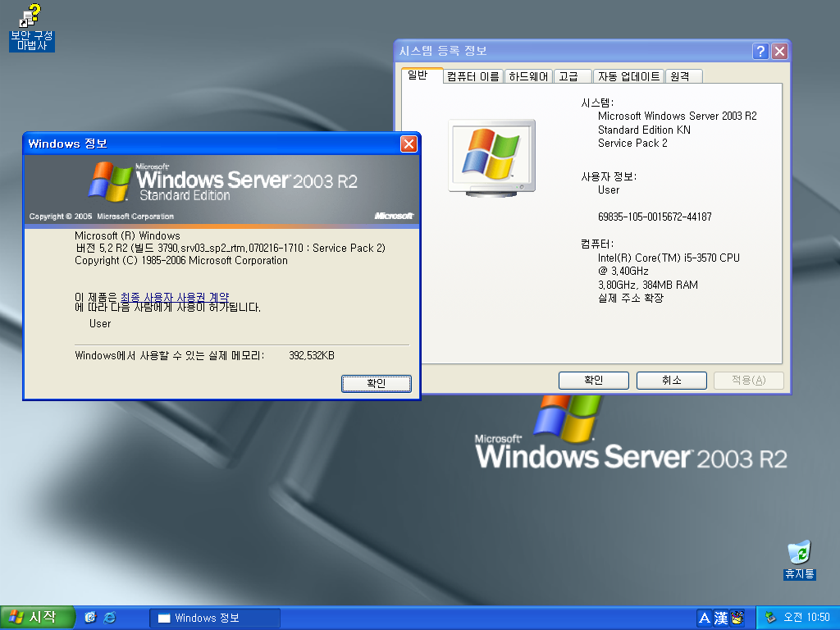Click 'Copyright (C) 1985-2006 Microsoft Corporation' text
The width and height of the screenshot is (840, 630).
[181, 260]
